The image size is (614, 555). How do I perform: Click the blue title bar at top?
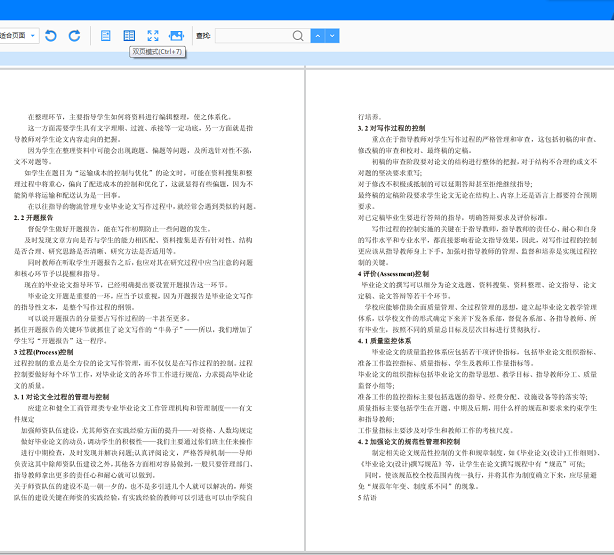307,9
